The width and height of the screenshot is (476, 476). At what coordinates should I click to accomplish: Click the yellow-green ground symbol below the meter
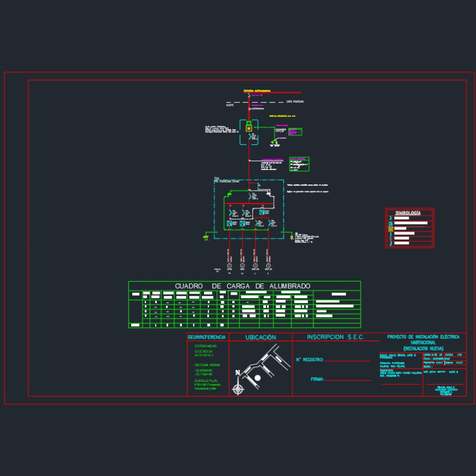pos(274,142)
